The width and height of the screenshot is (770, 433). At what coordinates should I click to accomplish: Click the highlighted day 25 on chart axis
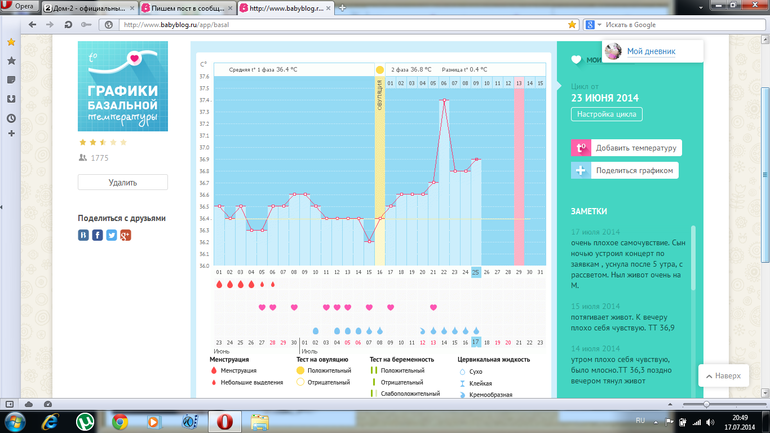point(476,272)
